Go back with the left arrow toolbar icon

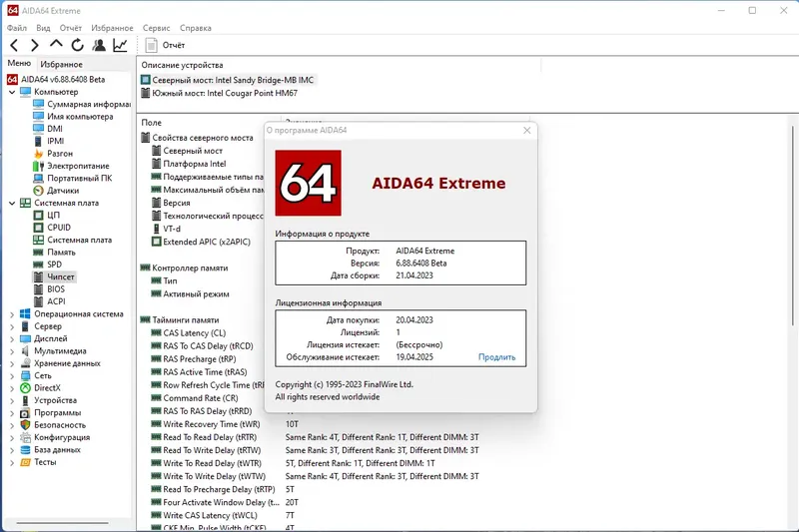(x=14, y=45)
